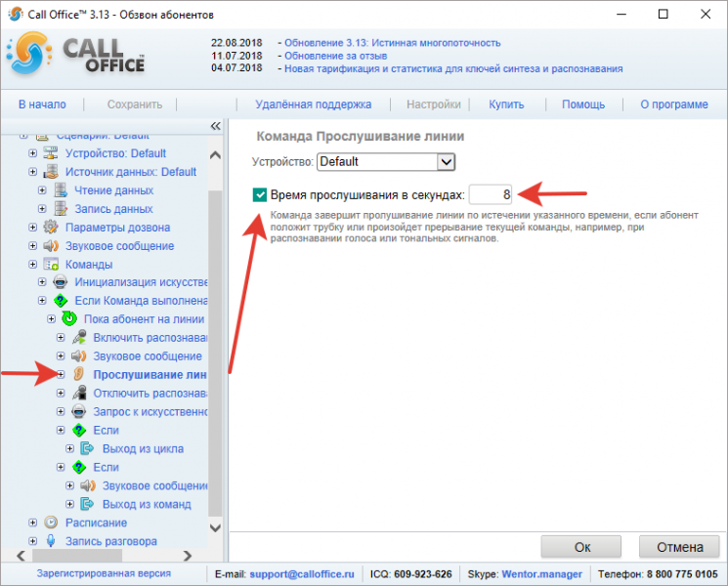Open Удалённая поддержка from the toolbar
Screen dimensions: 728x586
click(314, 105)
